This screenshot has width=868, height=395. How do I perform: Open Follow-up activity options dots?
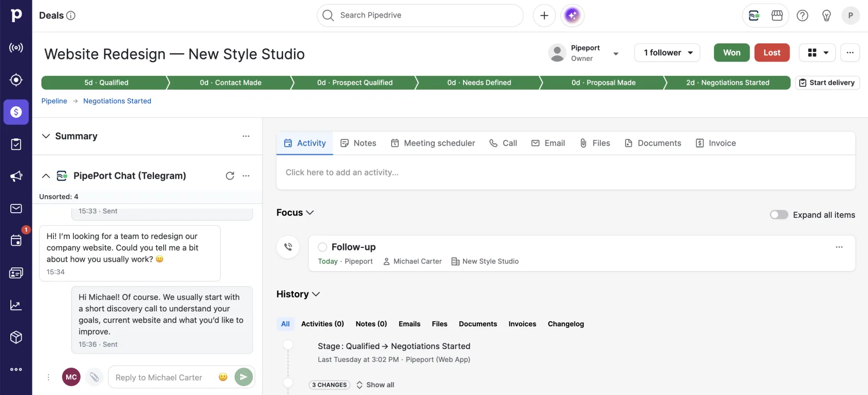pos(839,247)
